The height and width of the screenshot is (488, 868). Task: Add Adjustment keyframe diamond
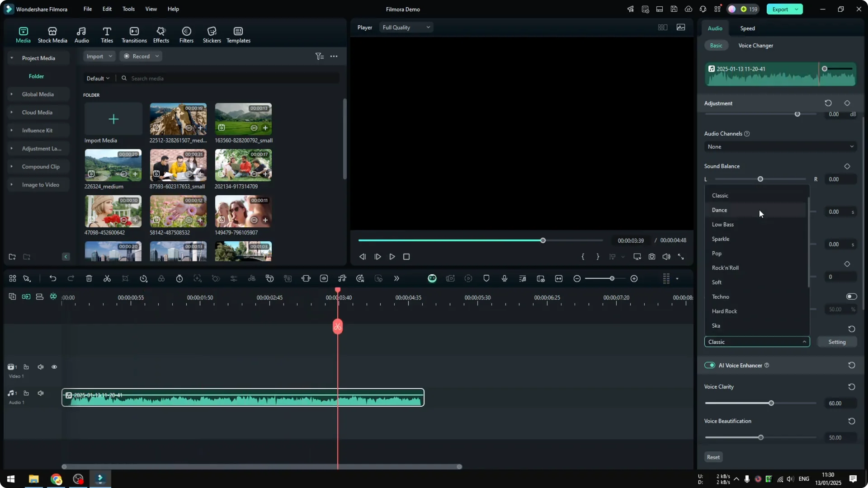[x=847, y=103]
